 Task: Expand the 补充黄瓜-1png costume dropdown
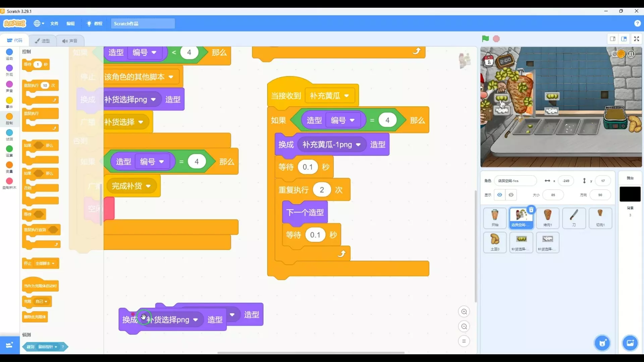pos(358,145)
